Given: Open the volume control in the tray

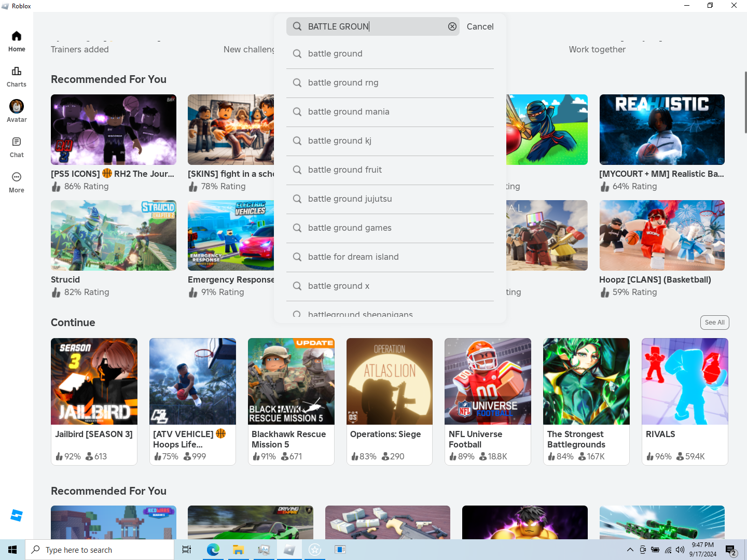Looking at the screenshot, I should pos(680,550).
